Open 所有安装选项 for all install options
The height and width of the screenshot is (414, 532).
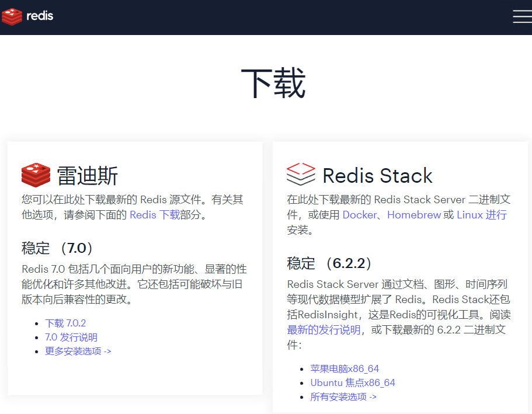point(343,396)
